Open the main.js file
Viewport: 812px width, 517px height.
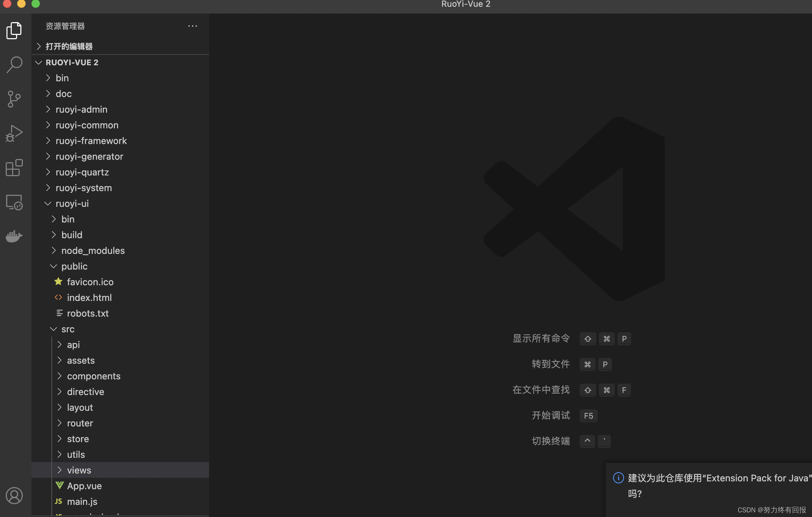pyautogui.click(x=120, y=502)
